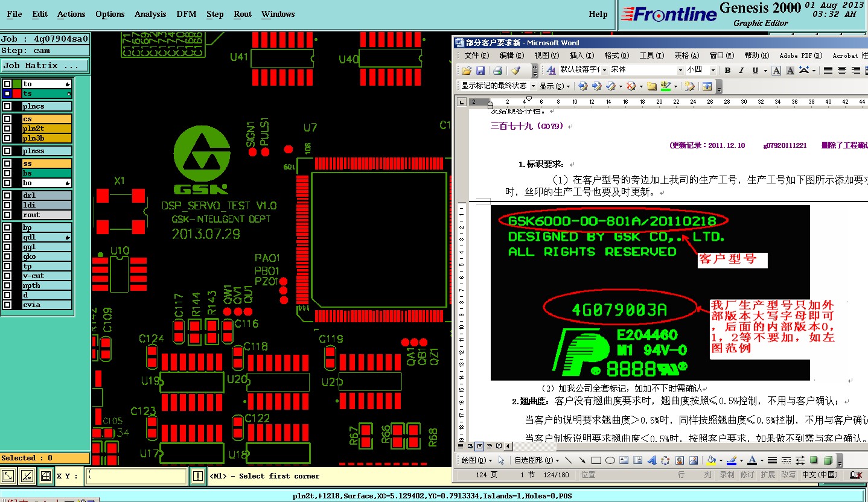Toggle the 'ss' layer checkbox

7,164
